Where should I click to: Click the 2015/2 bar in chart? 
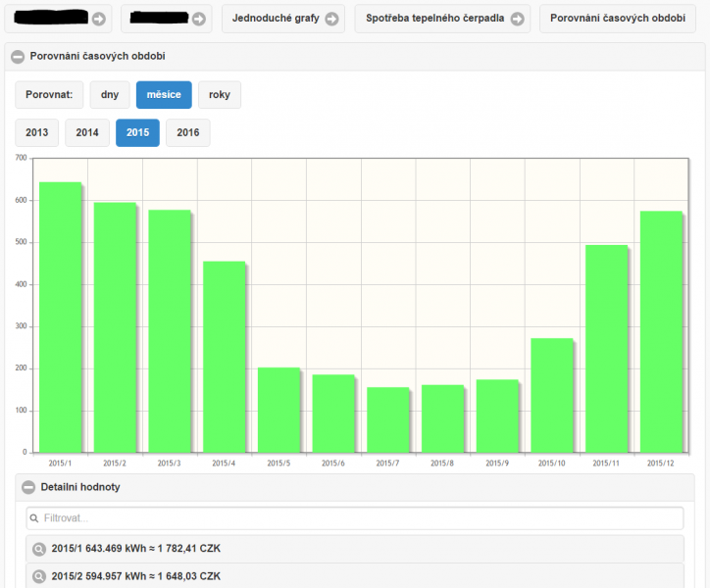tap(115, 327)
